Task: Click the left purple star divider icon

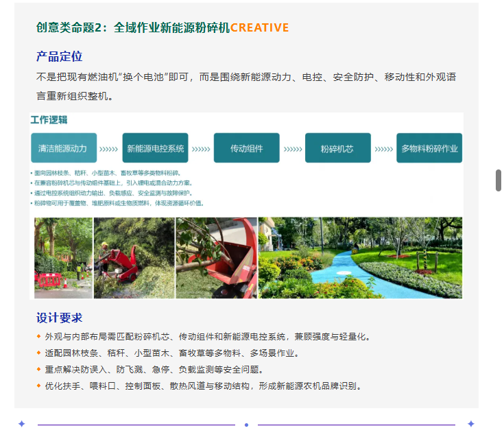Action: tap(21, 424)
